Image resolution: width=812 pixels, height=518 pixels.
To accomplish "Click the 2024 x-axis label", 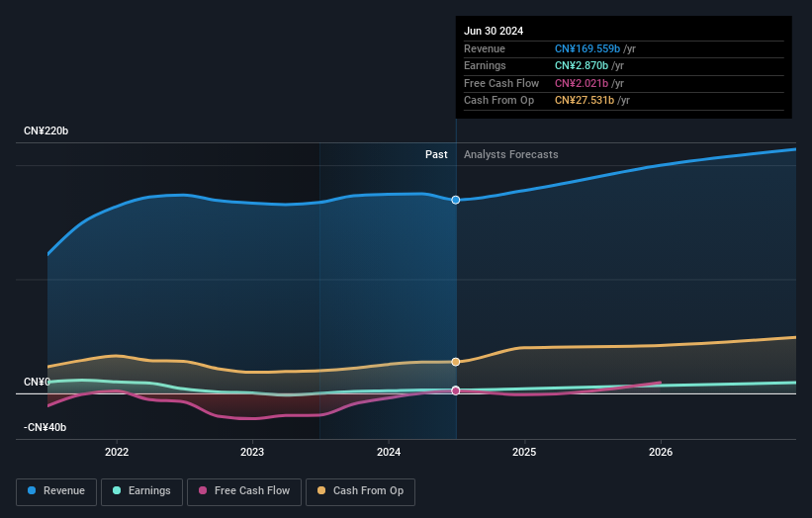I will pyautogui.click(x=389, y=452).
